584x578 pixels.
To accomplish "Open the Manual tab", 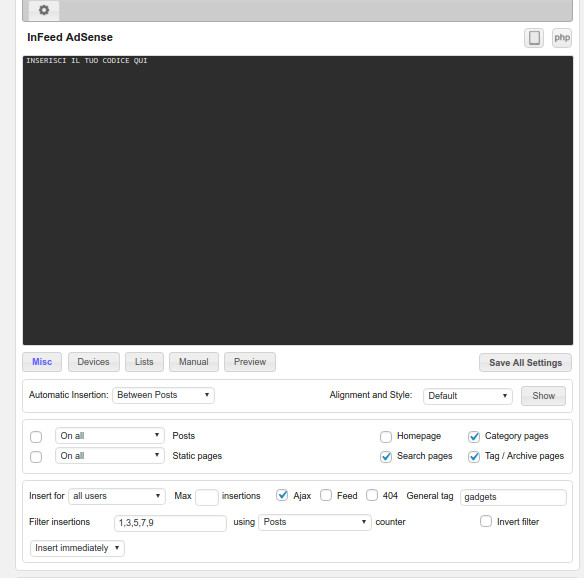I will pyautogui.click(x=194, y=362).
